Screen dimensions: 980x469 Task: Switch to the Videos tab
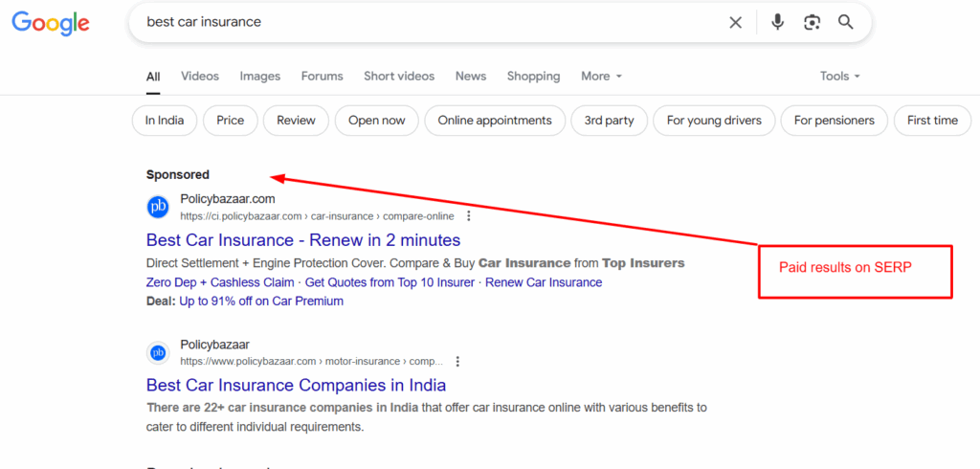tap(200, 77)
